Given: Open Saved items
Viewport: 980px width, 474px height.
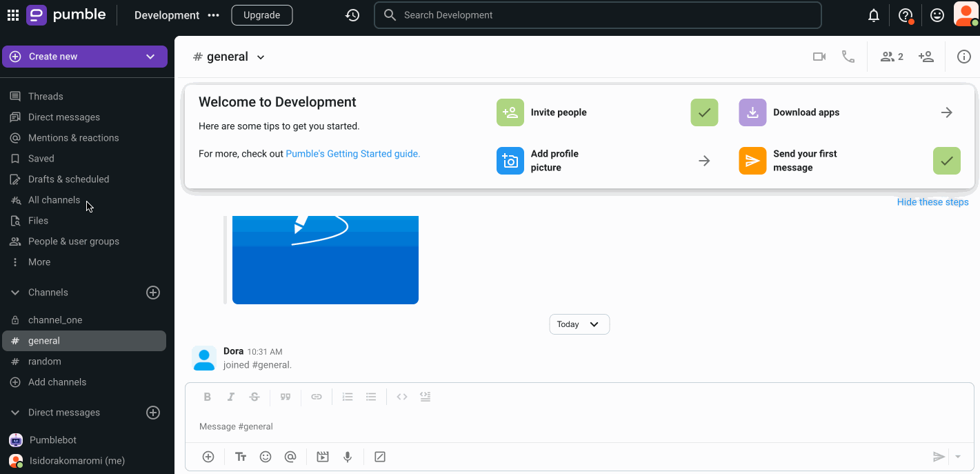Looking at the screenshot, I should click(x=41, y=159).
